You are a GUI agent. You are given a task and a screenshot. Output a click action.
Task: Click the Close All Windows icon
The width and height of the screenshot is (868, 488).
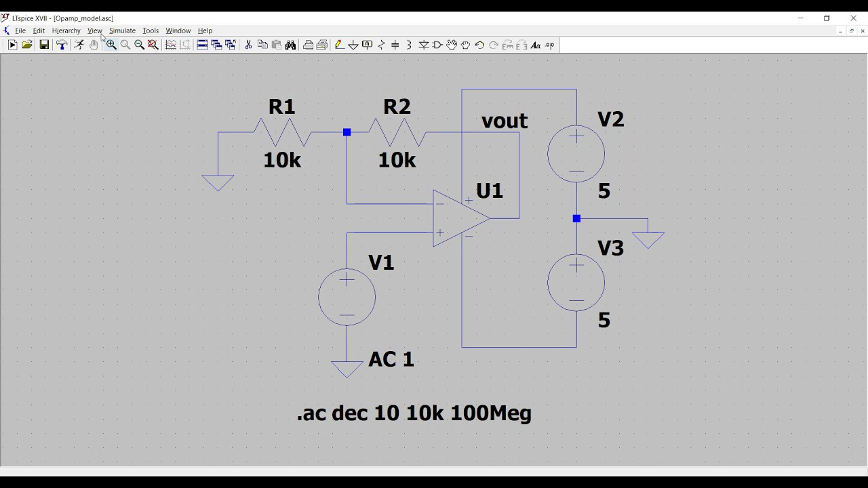[x=231, y=45]
